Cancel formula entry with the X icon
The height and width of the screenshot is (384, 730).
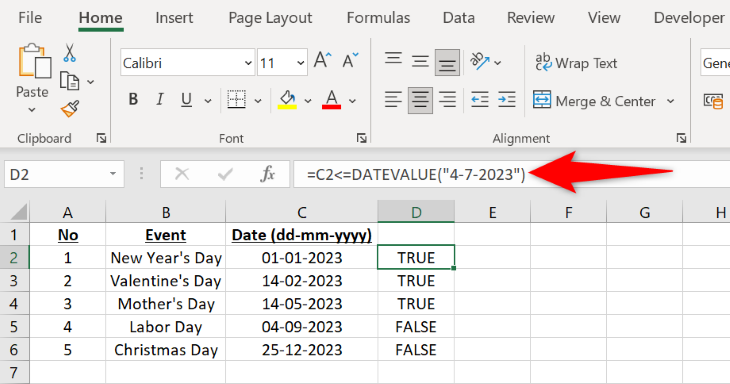coord(182,174)
